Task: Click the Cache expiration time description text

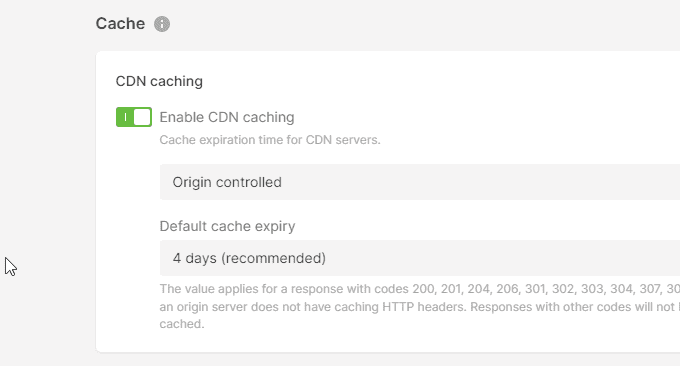Action: [270, 140]
